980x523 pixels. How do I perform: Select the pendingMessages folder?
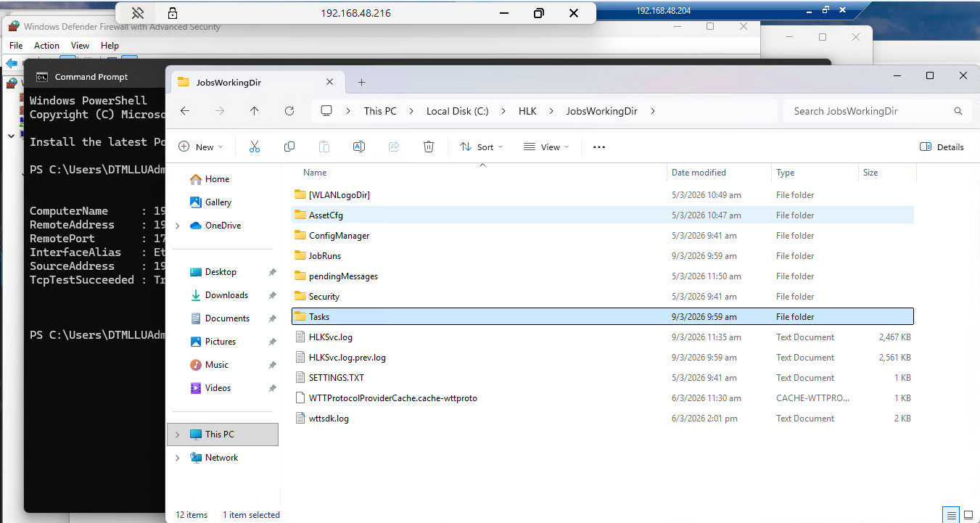point(602,276)
